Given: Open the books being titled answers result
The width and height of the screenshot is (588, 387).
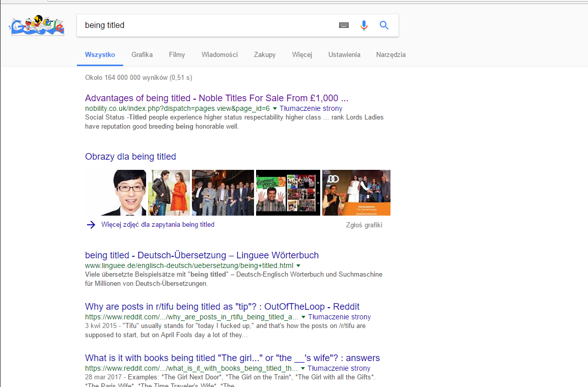Looking at the screenshot, I should click(x=233, y=358).
